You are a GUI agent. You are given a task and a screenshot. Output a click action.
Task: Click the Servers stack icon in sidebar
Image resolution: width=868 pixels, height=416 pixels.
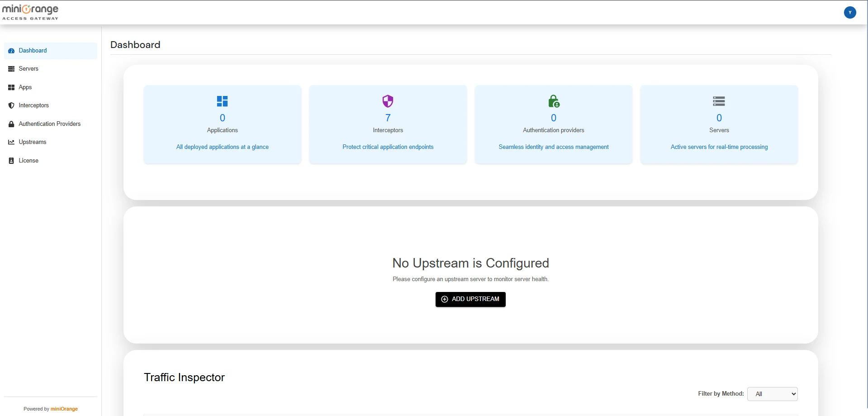click(11, 68)
